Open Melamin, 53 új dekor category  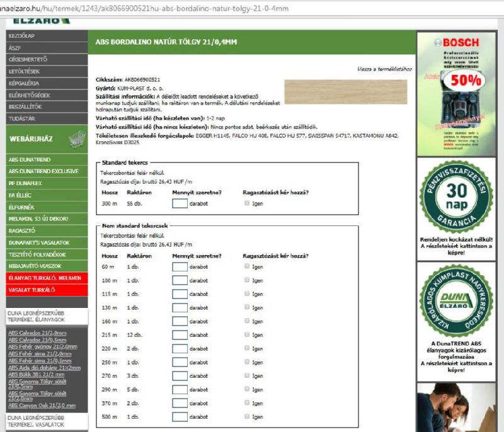(x=47, y=219)
